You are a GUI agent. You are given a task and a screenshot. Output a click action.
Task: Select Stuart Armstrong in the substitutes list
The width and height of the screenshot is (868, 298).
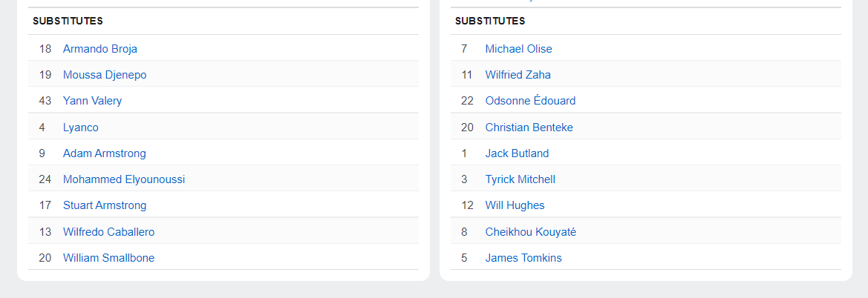(105, 205)
